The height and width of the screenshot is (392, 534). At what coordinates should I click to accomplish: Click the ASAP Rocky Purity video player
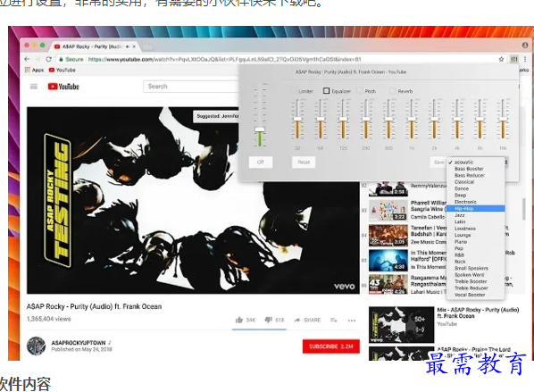coord(193,200)
